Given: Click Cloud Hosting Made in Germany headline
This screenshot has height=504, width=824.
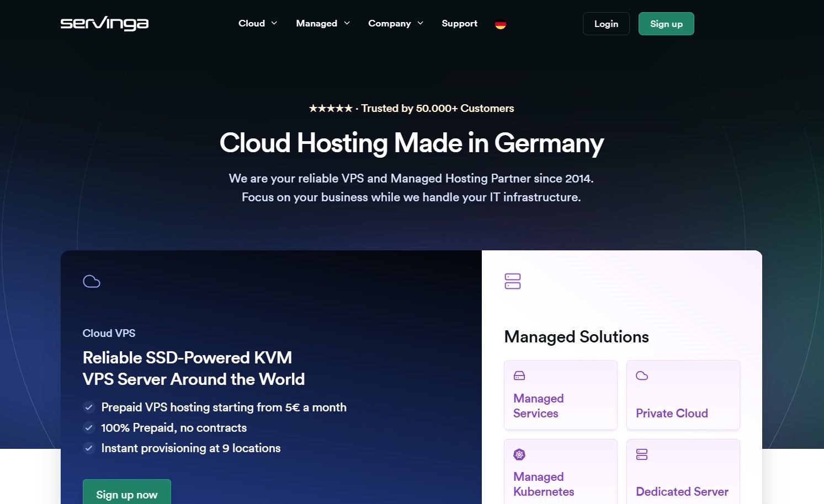Looking at the screenshot, I should point(412,143).
